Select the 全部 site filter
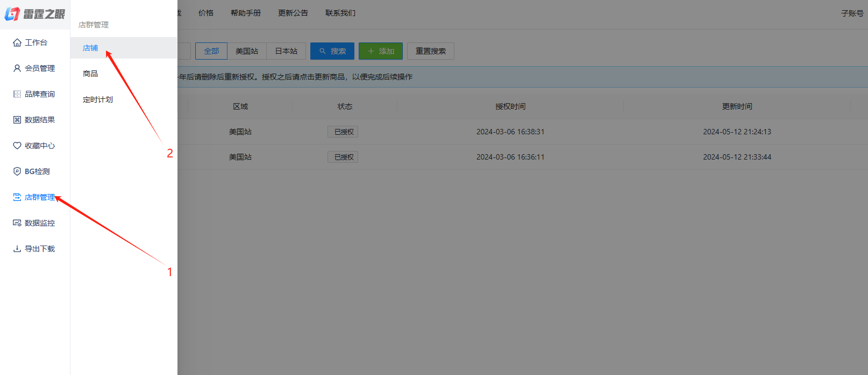Viewport: 868px width, 375px height. [211, 51]
